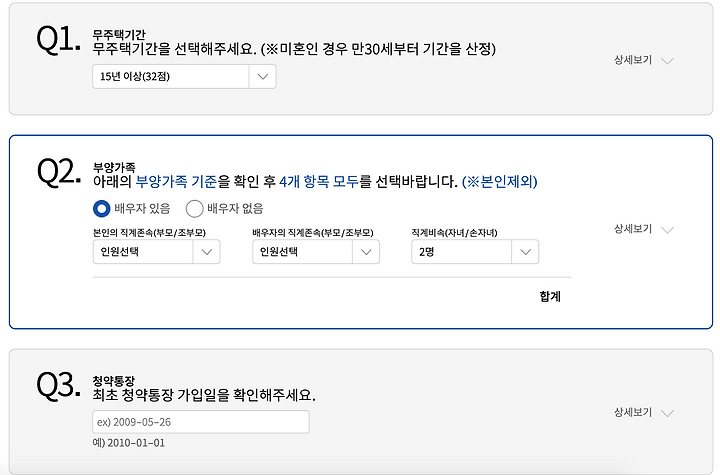Click the 부양가족 기준 blue link text
Image resolution: width=720 pixels, height=475 pixels.
pyautogui.click(x=176, y=181)
